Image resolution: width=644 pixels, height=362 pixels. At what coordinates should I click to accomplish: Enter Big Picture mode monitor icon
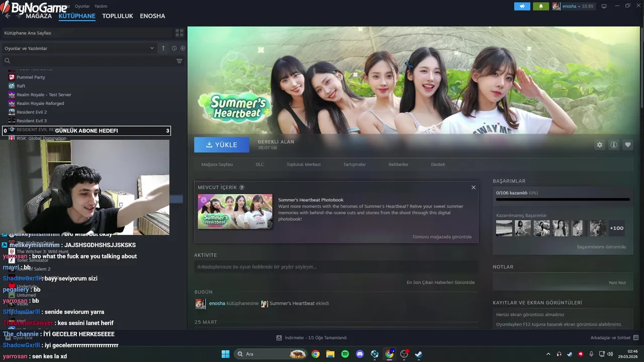[x=604, y=6]
